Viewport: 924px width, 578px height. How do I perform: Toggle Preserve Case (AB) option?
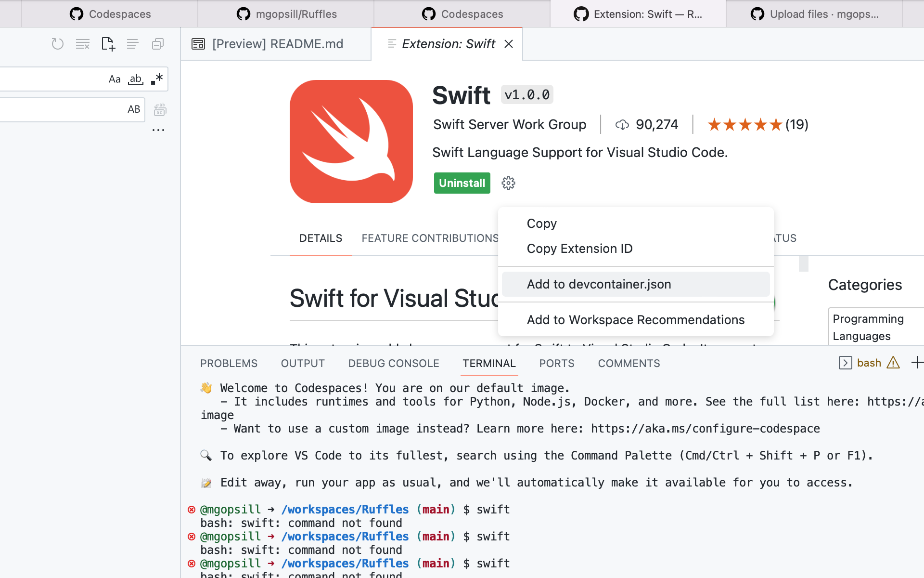134,109
